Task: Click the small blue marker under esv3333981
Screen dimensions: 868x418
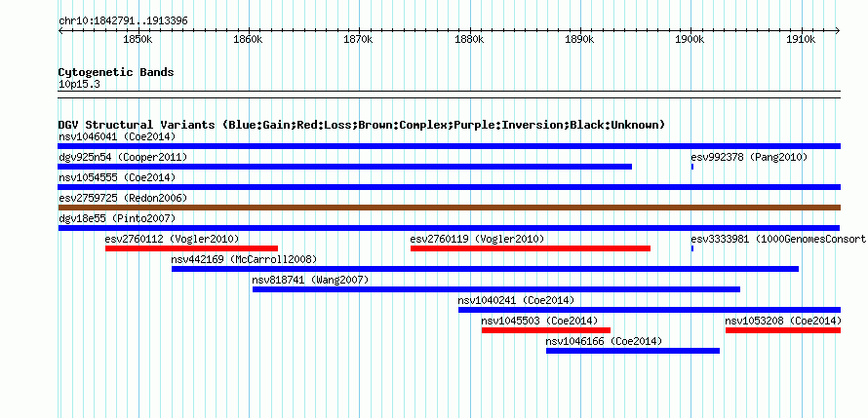Action: [x=692, y=248]
